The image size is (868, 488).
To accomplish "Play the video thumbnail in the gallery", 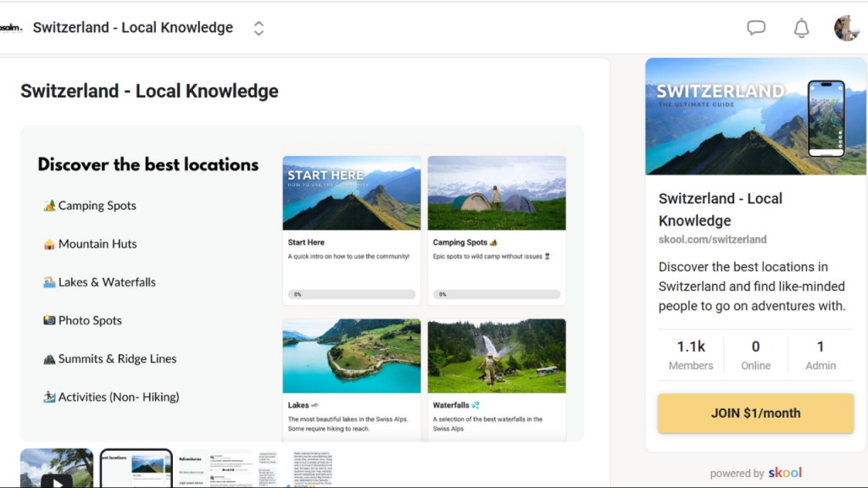I will click(57, 468).
